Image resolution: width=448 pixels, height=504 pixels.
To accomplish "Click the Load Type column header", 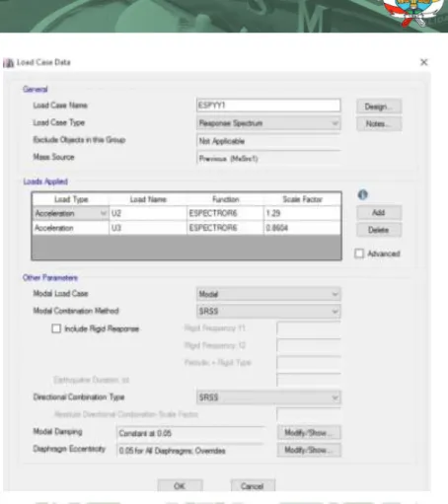I will pos(70,199).
